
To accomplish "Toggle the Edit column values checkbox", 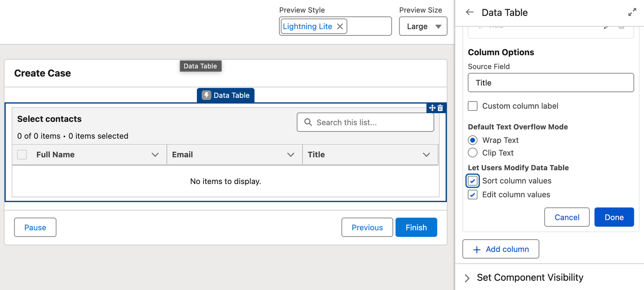I will click(x=473, y=195).
